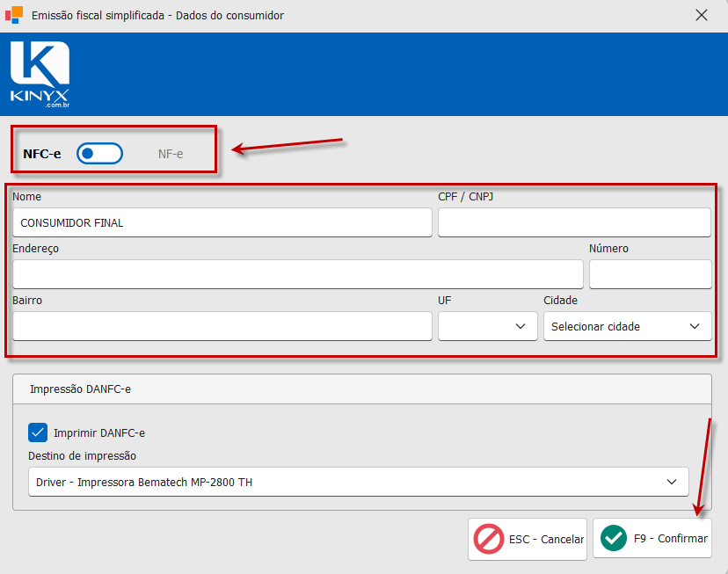
Task: Expand the Selecionar cidade dropdown
Action: 627,326
